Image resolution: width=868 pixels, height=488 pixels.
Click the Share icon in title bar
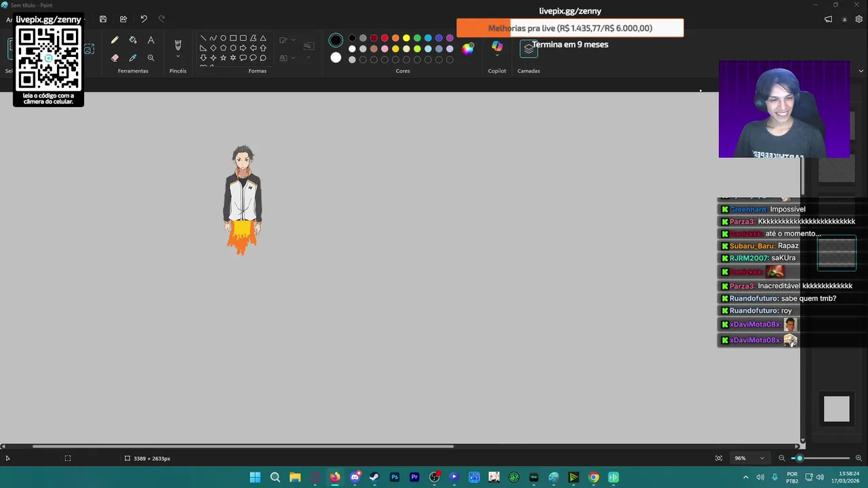click(123, 19)
